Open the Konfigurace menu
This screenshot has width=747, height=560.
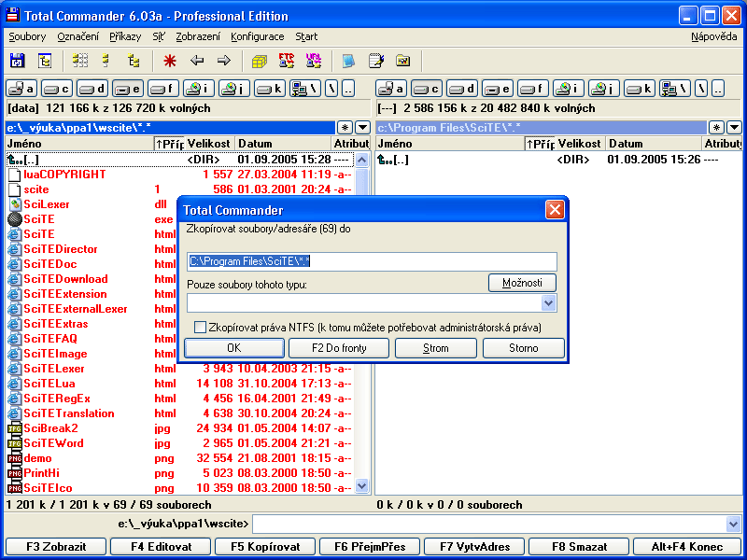coord(258,36)
